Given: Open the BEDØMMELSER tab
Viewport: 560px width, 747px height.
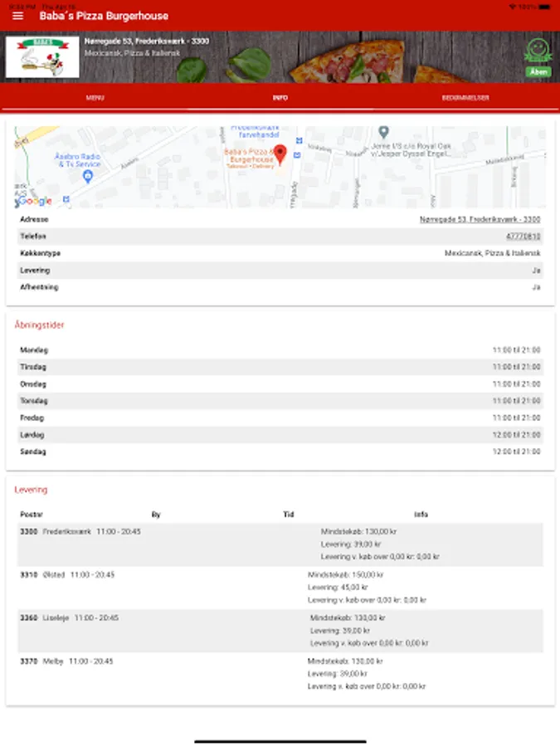Looking at the screenshot, I should click(x=465, y=98).
